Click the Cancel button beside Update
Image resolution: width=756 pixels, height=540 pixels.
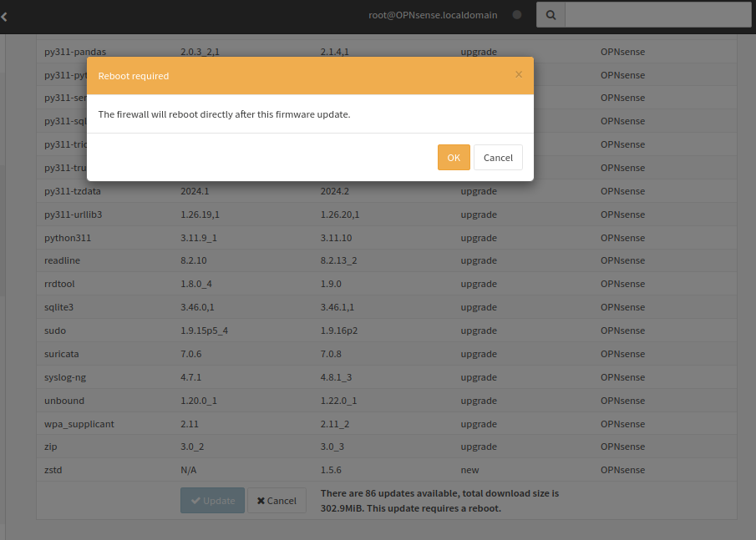(x=277, y=501)
